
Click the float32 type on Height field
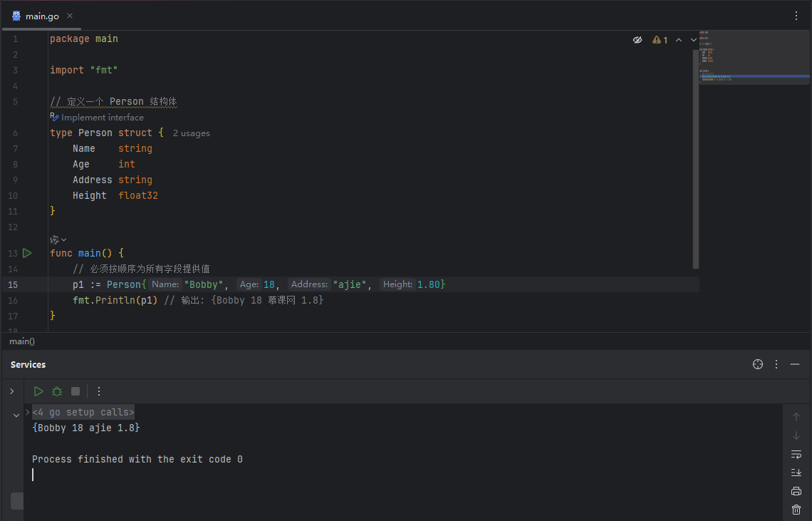[x=137, y=195]
